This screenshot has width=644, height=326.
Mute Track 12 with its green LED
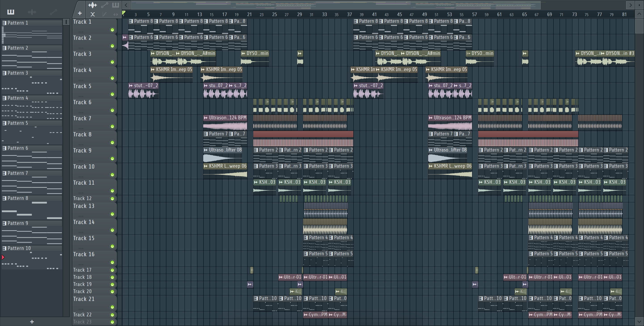(112, 199)
